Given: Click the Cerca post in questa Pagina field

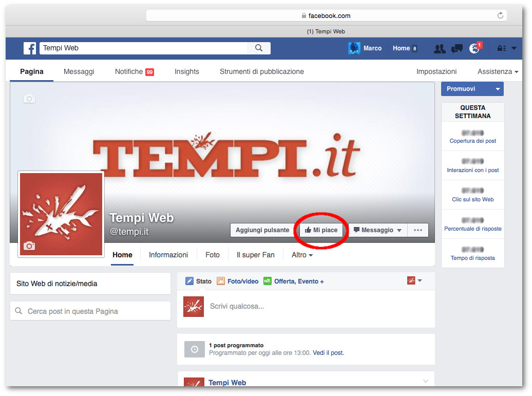Looking at the screenshot, I should tap(90, 311).
